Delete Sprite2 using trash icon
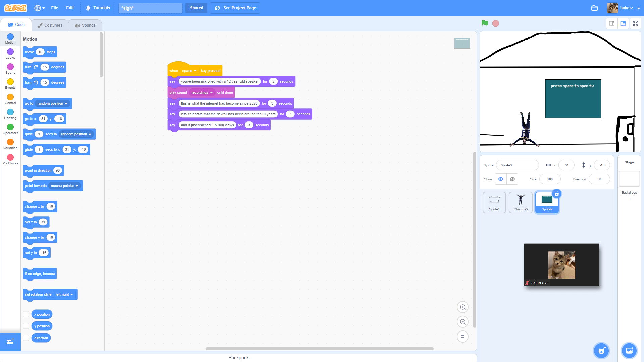Image resolution: width=644 pixels, height=362 pixels. (557, 194)
